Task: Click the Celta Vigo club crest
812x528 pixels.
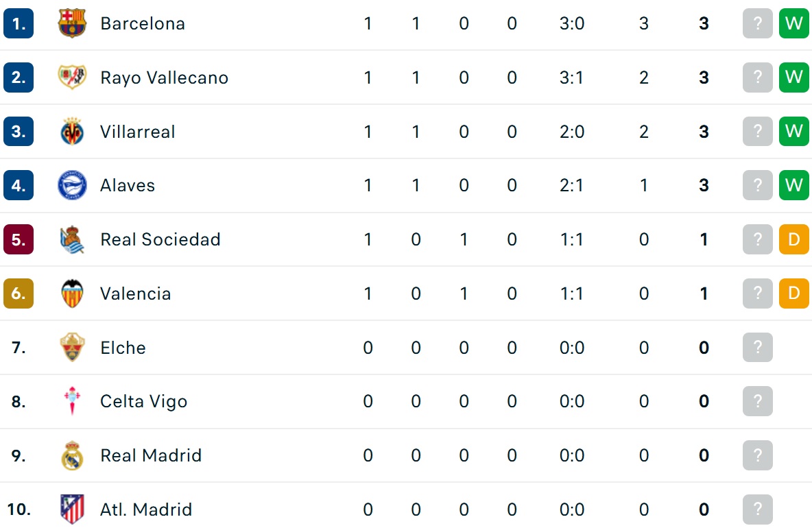Action: [x=72, y=401]
